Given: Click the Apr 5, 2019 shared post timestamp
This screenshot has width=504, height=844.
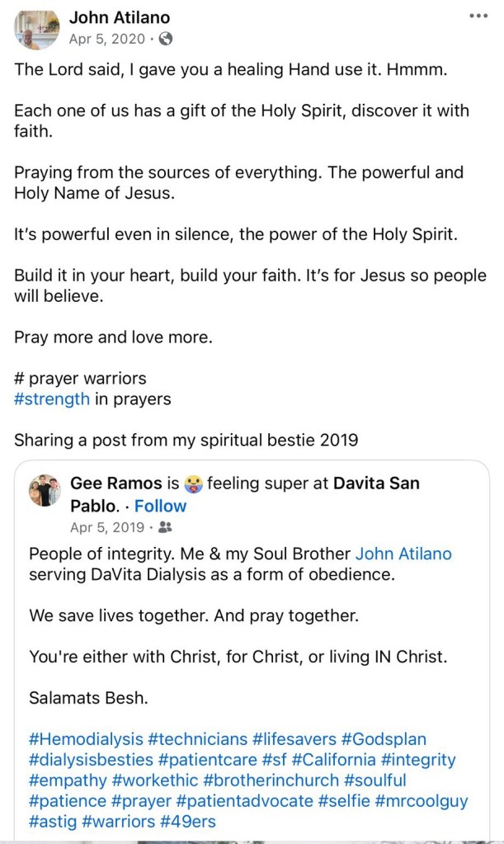Looking at the screenshot, I should click(106, 527).
